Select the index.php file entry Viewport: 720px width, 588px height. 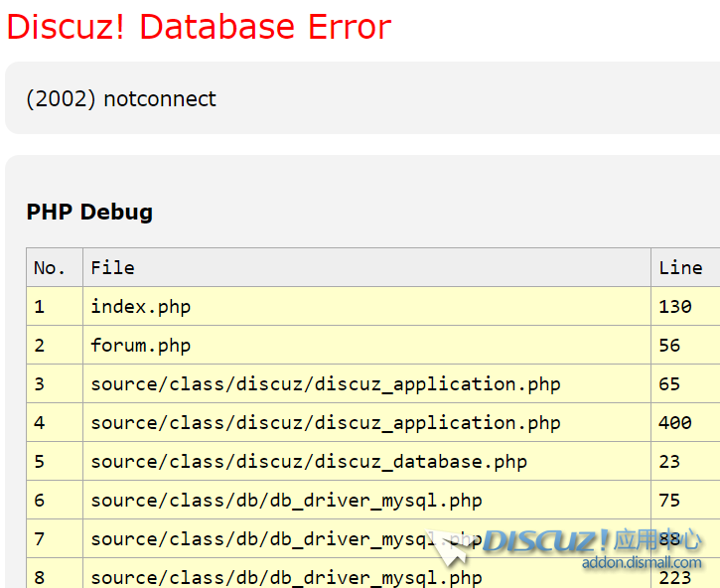[x=140, y=306]
